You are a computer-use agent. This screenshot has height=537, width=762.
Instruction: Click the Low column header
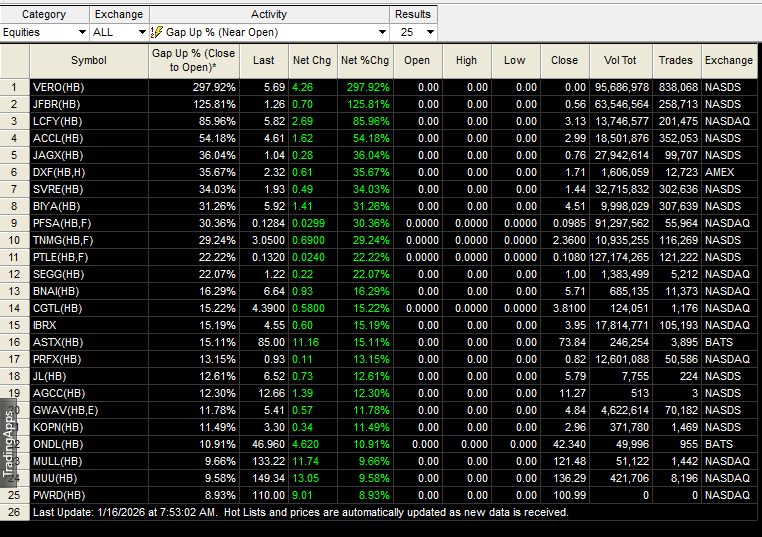pyautogui.click(x=515, y=61)
